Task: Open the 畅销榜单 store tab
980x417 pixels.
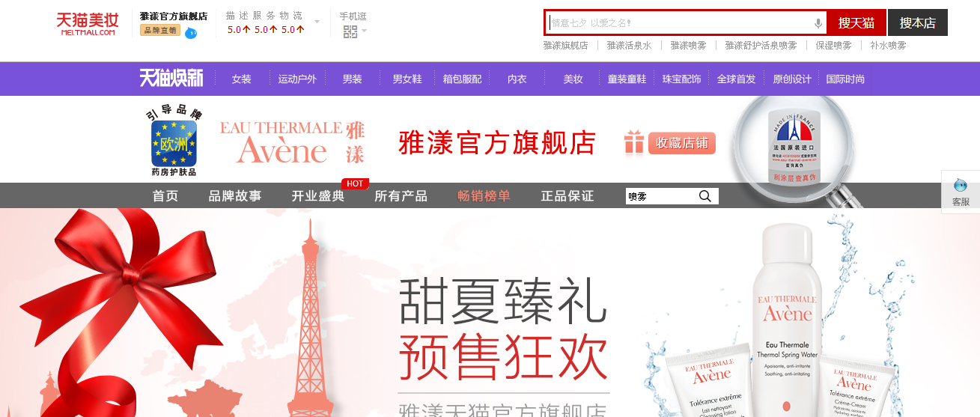Action: point(484,196)
